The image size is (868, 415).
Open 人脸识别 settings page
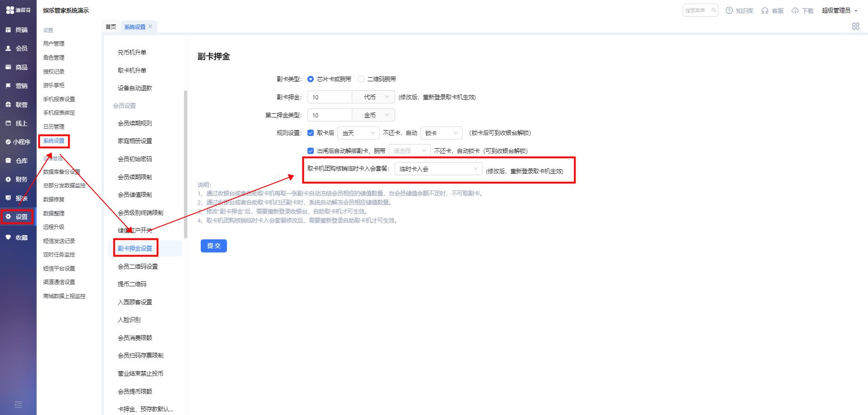pyautogui.click(x=129, y=320)
